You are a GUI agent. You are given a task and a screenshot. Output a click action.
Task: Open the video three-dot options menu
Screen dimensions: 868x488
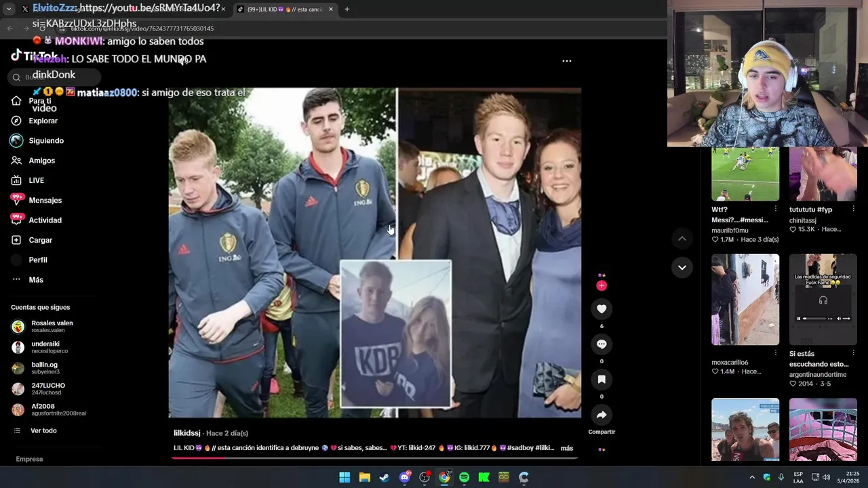[x=567, y=61]
